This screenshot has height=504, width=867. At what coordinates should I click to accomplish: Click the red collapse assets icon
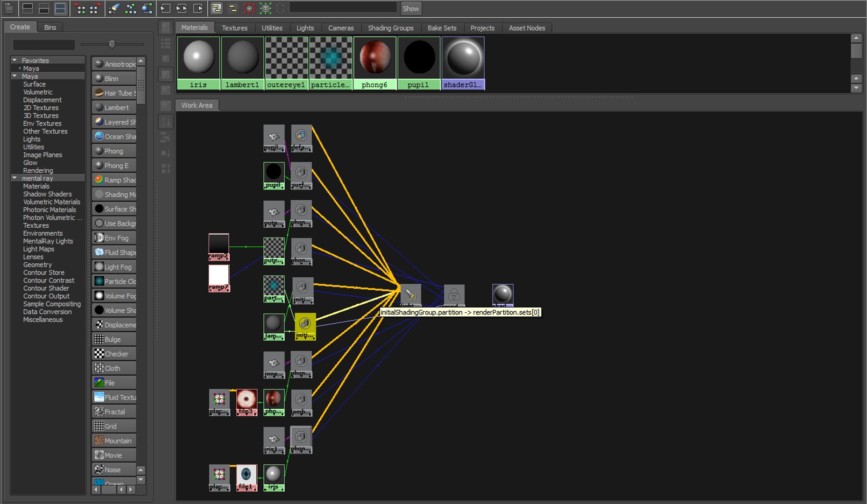click(x=249, y=8)
